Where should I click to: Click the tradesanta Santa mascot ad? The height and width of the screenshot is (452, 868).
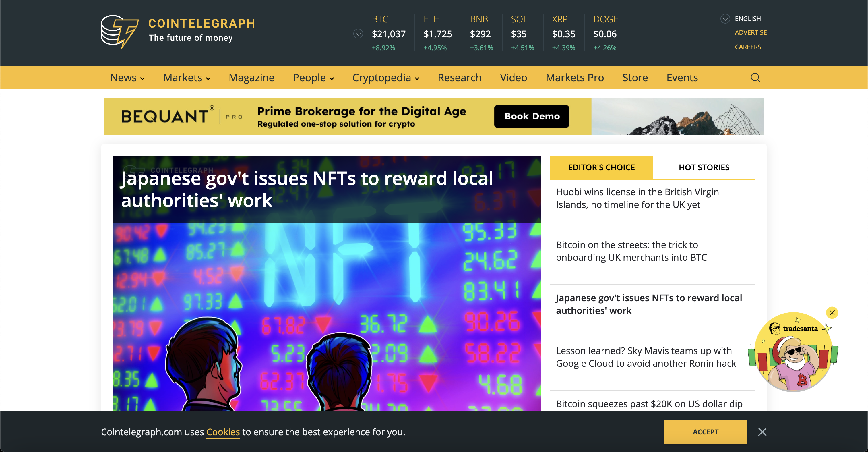[793, 352]
